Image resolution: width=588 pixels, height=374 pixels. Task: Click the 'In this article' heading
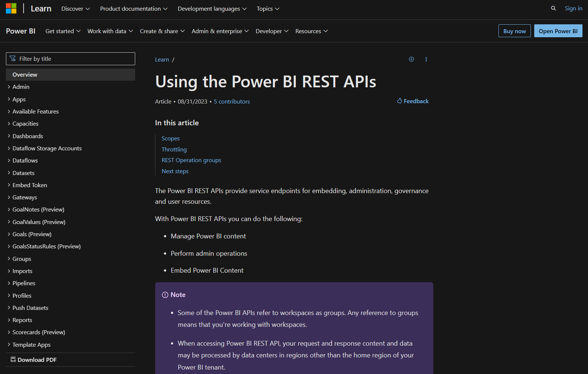[x=177, y=123]
